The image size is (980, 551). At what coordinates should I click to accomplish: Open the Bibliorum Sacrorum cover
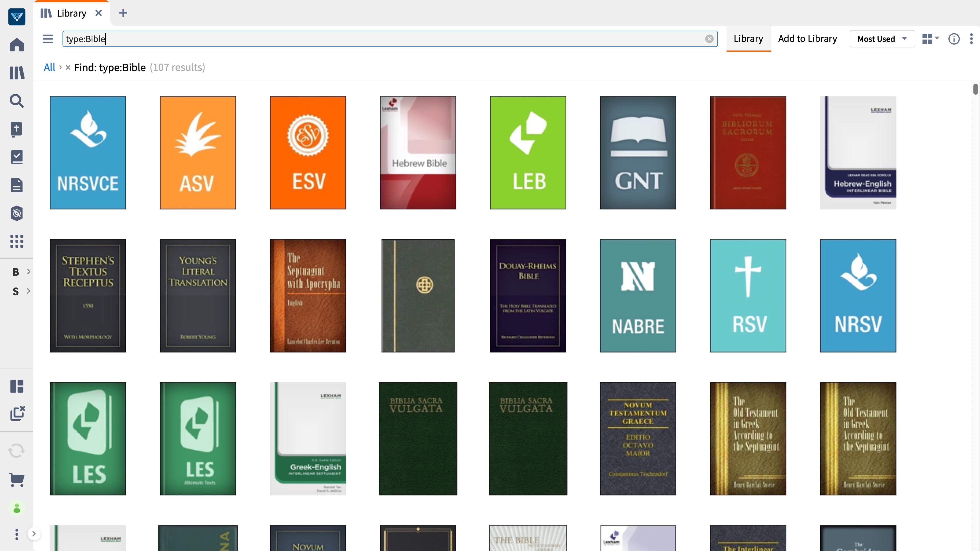(748, 153)
